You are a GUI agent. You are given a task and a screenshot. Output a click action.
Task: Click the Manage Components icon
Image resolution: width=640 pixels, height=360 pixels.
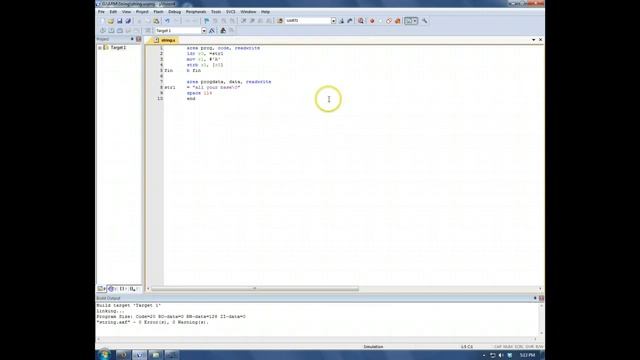(223, 31)
